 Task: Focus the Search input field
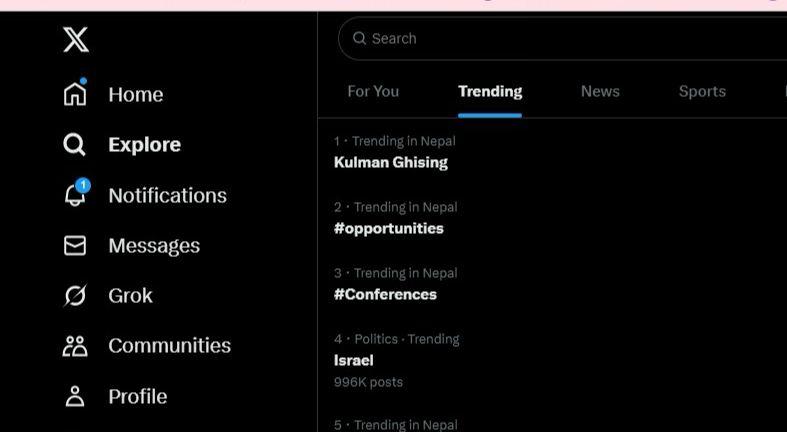pyautogui.click(x=563, y=39)
